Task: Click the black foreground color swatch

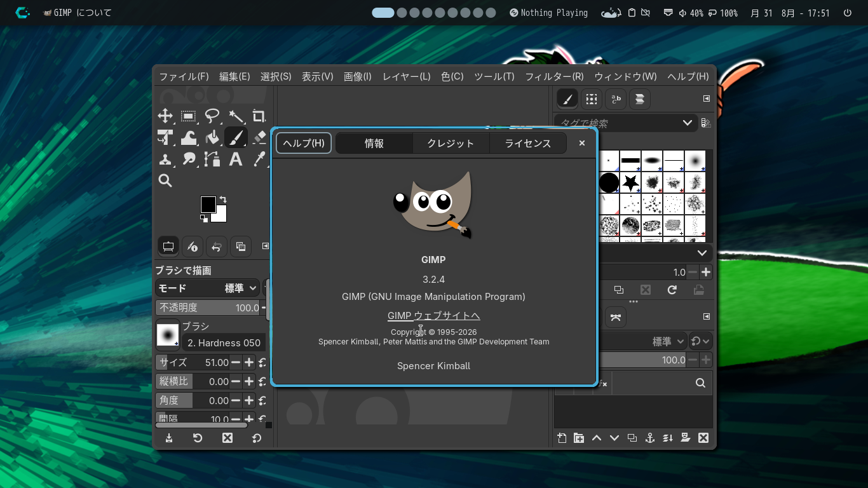Action: coord(208,204)
